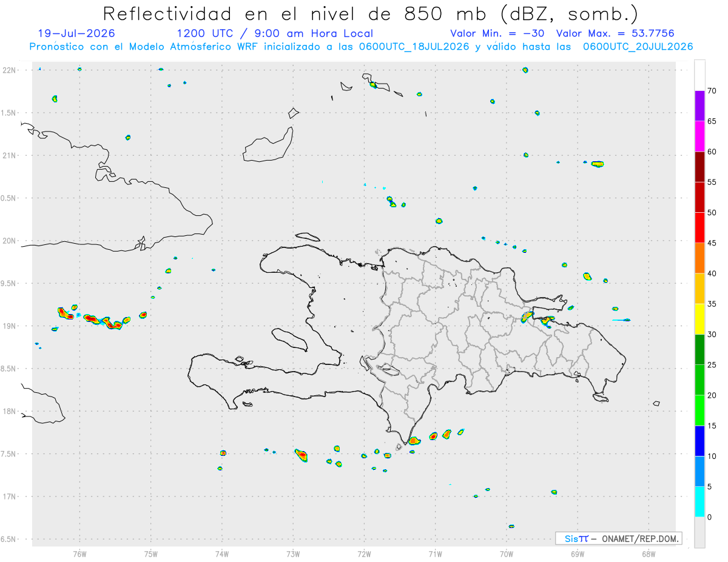Click the dark red 55–60 dBZ colorbar segment
This screenshot has width=728, height=562.
coord(699,167)
